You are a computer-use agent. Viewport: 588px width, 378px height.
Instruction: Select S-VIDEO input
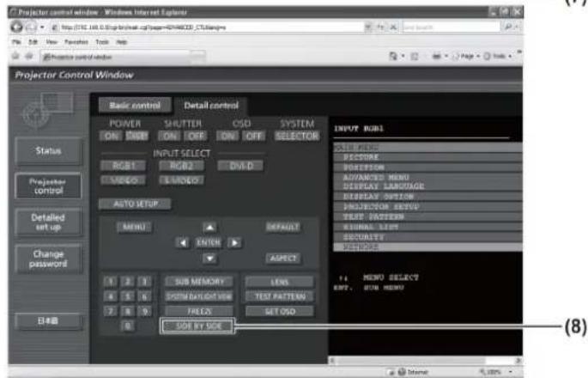coord(181,180)
